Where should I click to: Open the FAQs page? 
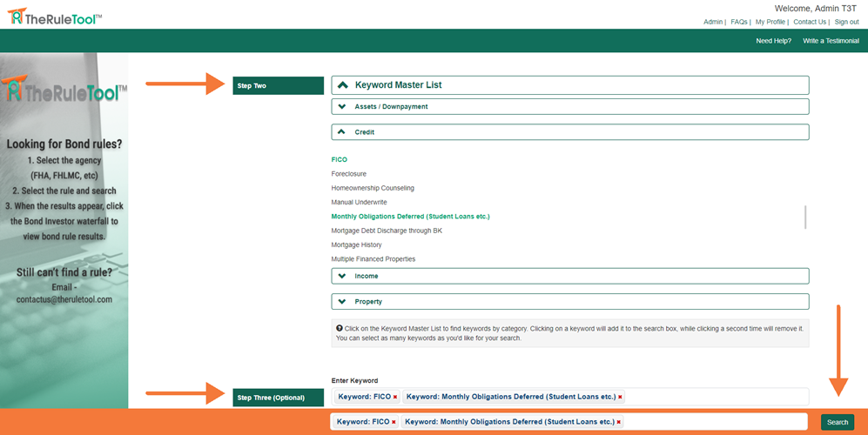pos(738,22)
